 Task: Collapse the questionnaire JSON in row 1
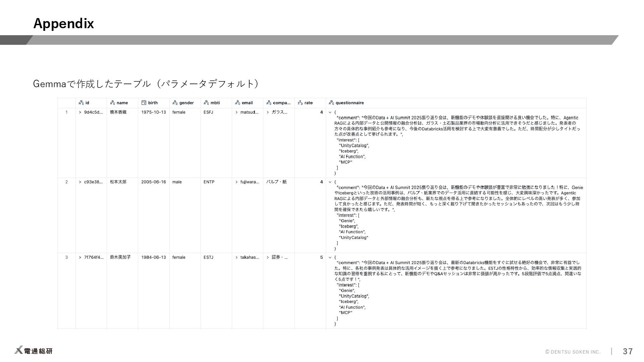pyautogui.click(x=330, y=112)
